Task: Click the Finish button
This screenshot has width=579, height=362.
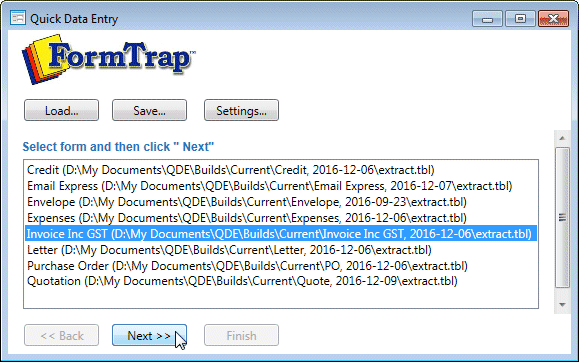Action: 241,335
